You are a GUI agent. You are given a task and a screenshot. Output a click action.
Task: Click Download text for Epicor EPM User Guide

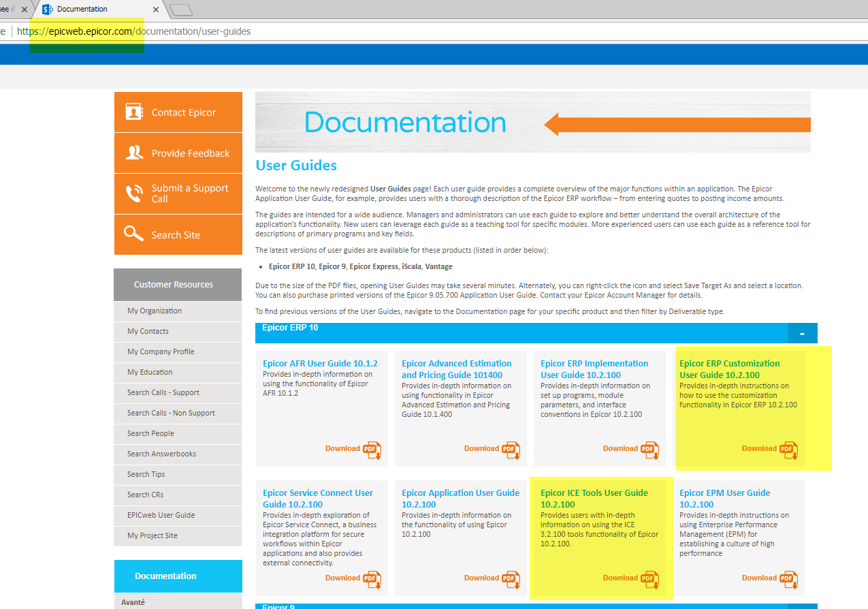[x=759, y=578]
